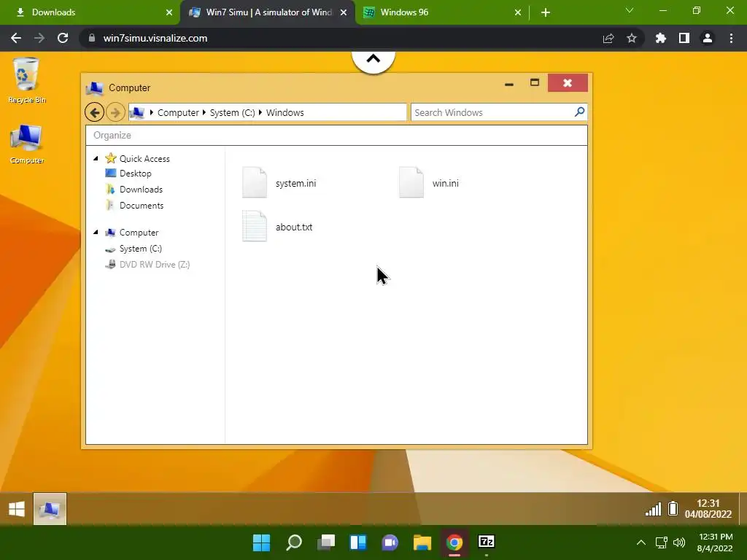Click the System (C:) breadcrumb

coord(233,112)
